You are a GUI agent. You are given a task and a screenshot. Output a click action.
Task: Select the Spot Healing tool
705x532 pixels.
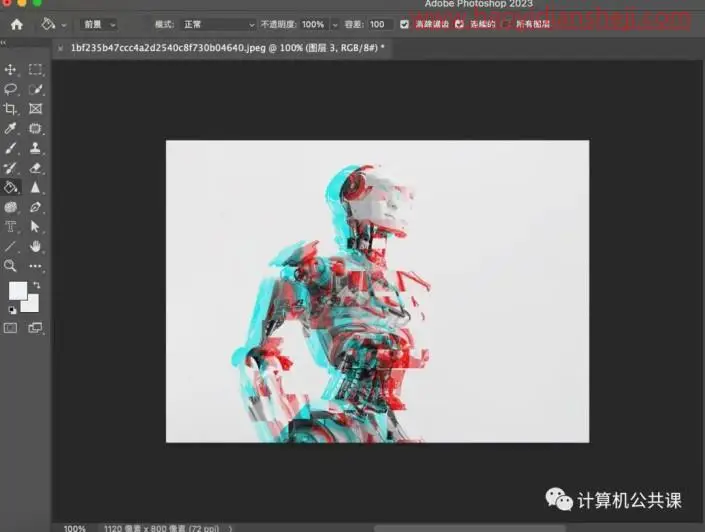coord(35,129)
